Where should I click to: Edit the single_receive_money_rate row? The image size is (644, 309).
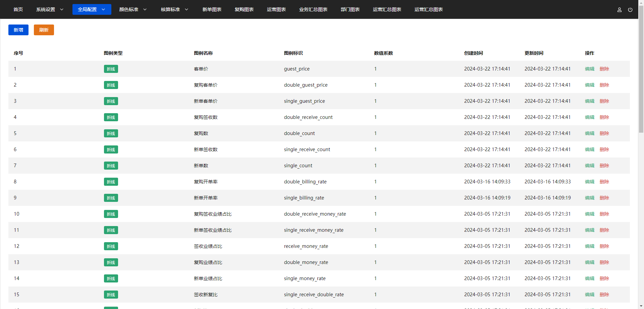click(x=590, y=230)
